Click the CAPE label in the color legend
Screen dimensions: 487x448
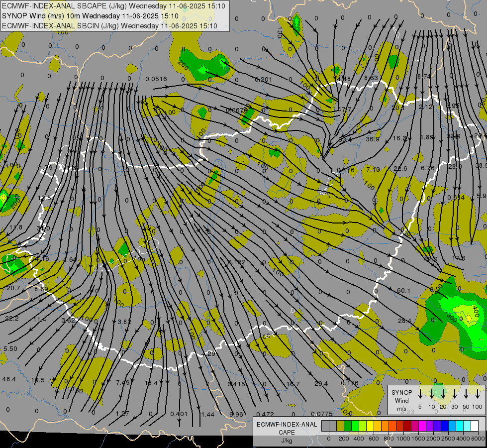coord(287,433)
